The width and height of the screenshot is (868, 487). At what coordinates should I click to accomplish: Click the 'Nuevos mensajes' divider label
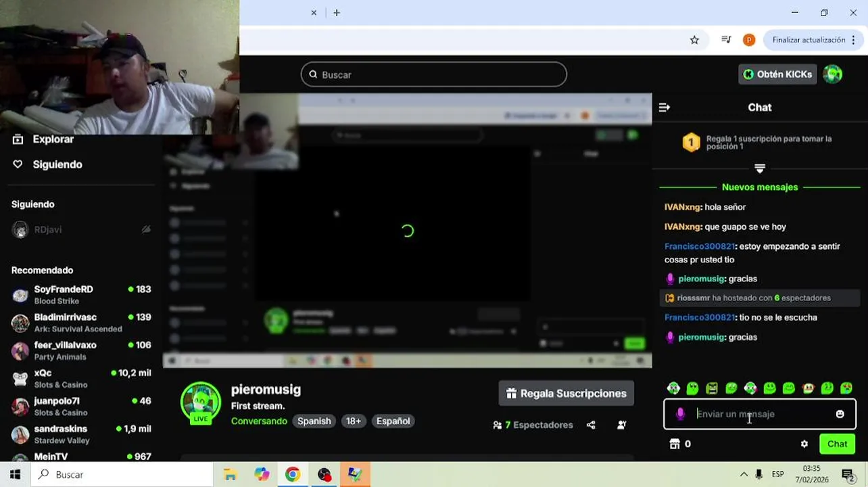tap(760, 187)
